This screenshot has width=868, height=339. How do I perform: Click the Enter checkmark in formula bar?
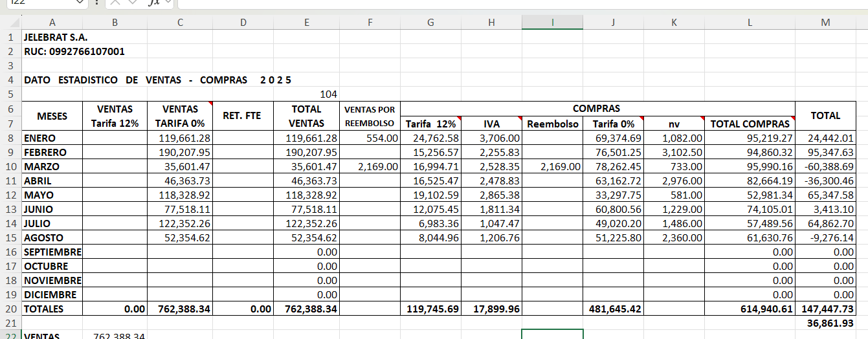pyautogui.click(x=133, y=3)
